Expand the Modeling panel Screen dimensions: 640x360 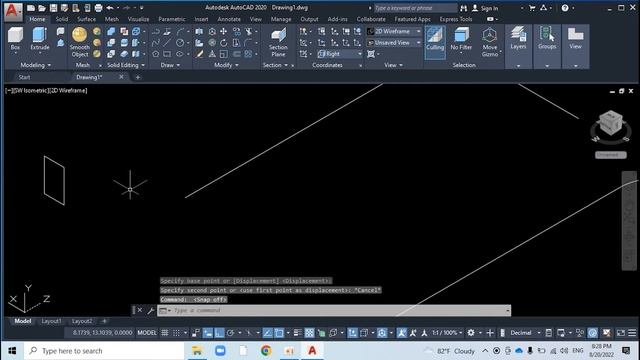click(x=36, y=65)
